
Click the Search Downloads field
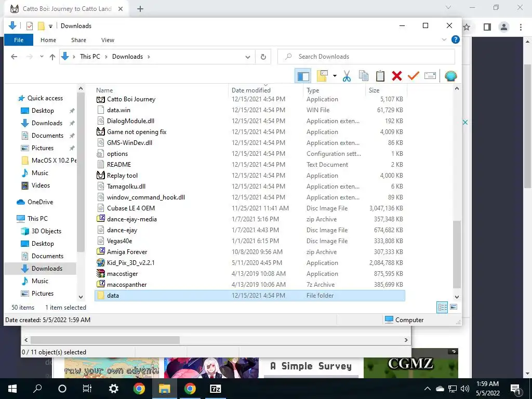pos(366,57)
